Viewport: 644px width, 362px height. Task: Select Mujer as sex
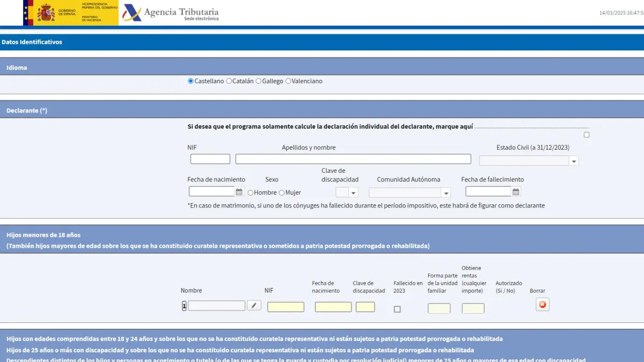point(282,193)
